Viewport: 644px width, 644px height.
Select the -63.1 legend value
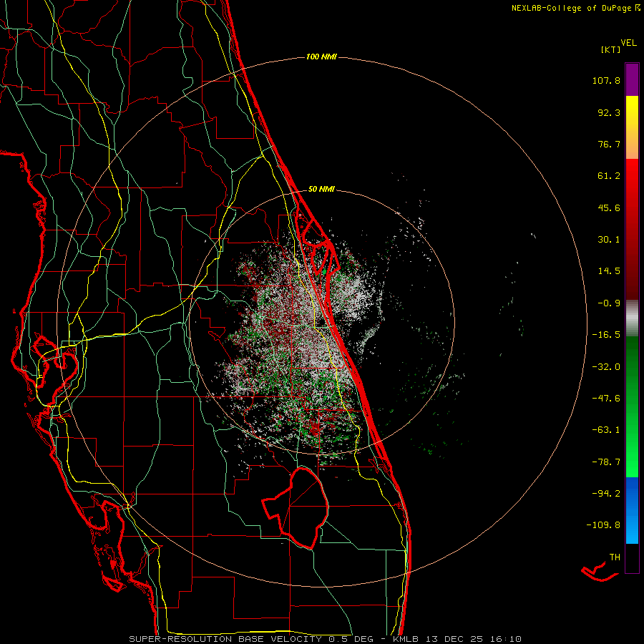click(x=606, y=430)
